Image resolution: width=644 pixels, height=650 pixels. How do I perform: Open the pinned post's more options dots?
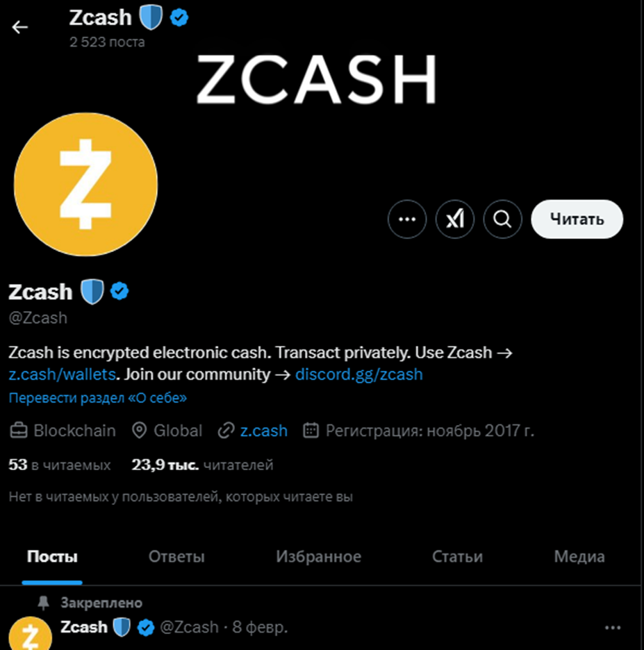[612, 628]
